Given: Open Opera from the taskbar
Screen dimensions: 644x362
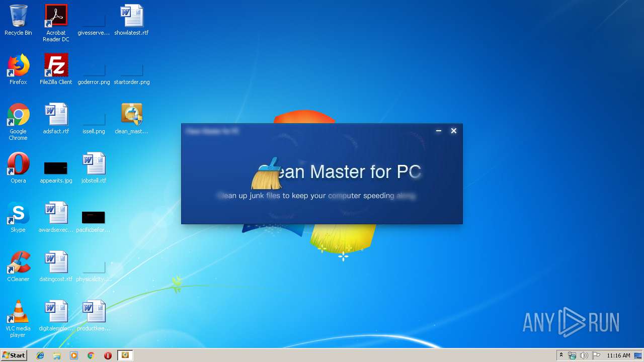Looking at the screenshot, I should tap(108, 355).
